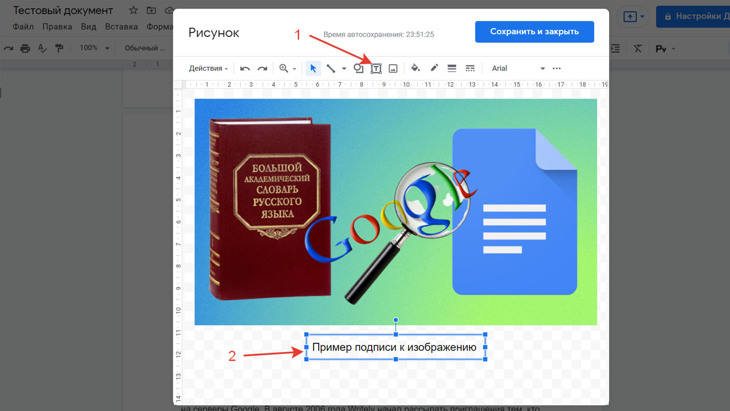Move document with folder icon
Image resolution: width=730 pixels, height=411 pixels.
(x=151, y=10)
